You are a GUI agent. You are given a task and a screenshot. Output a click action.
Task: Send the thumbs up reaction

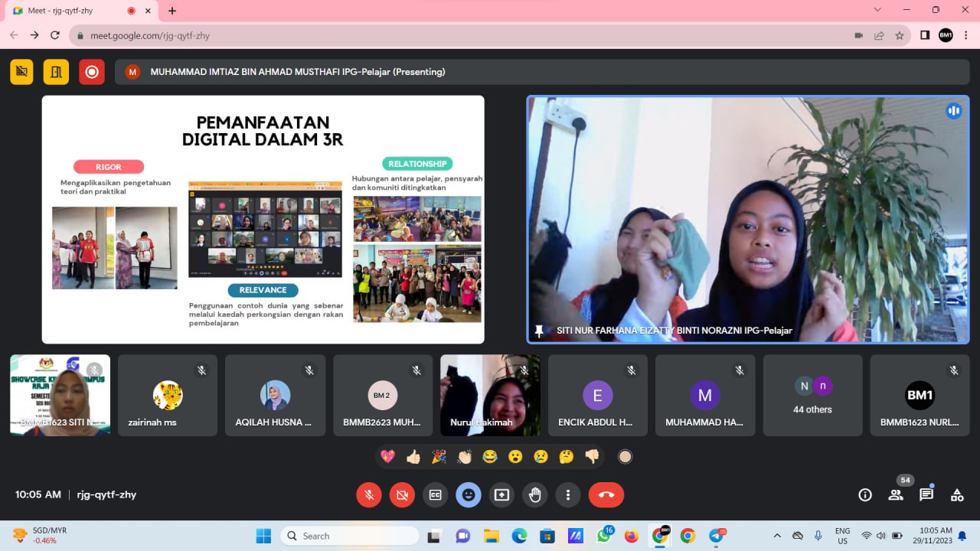point(413,457)
